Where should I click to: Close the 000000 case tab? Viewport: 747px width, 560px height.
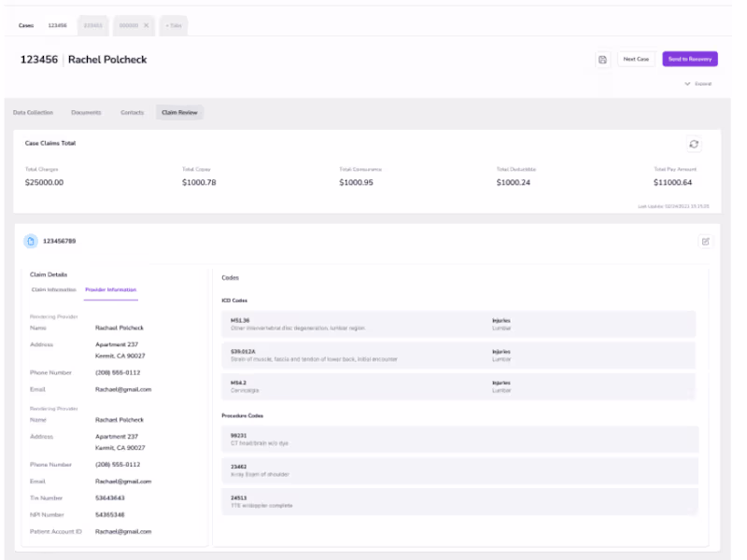[x=146, y=25]
